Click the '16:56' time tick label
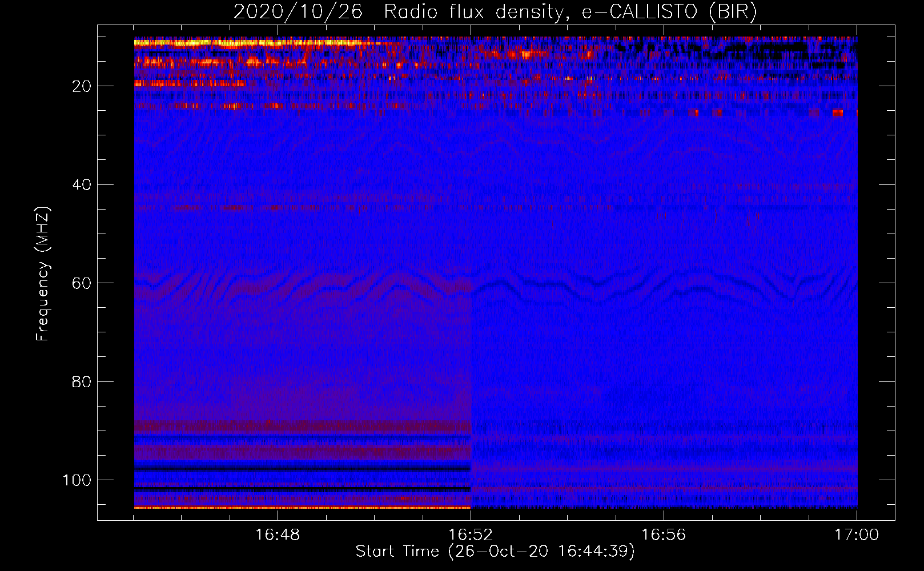The image size is (924, 571). click(x=664, y=535)
